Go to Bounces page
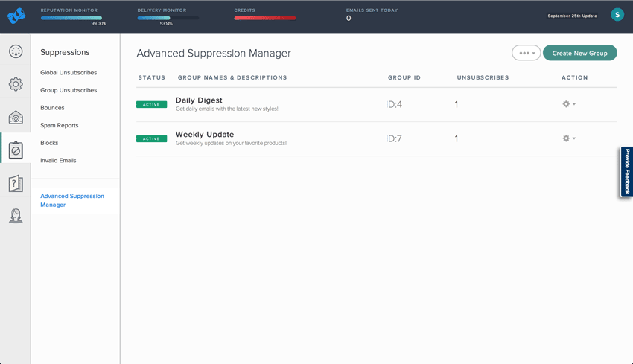The width and height of the screenshot is (633, 364). tap(52, 108)
